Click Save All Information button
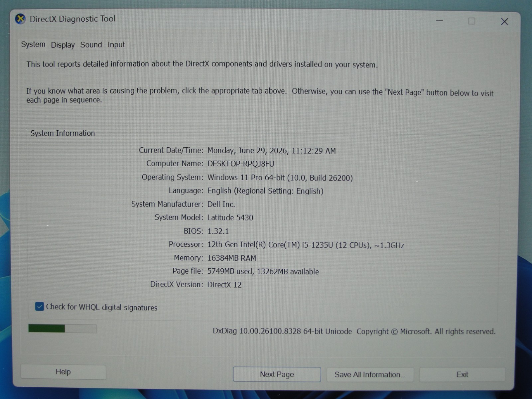The width and height of the screenshot is (532, 399). click(x=370, y=374)
